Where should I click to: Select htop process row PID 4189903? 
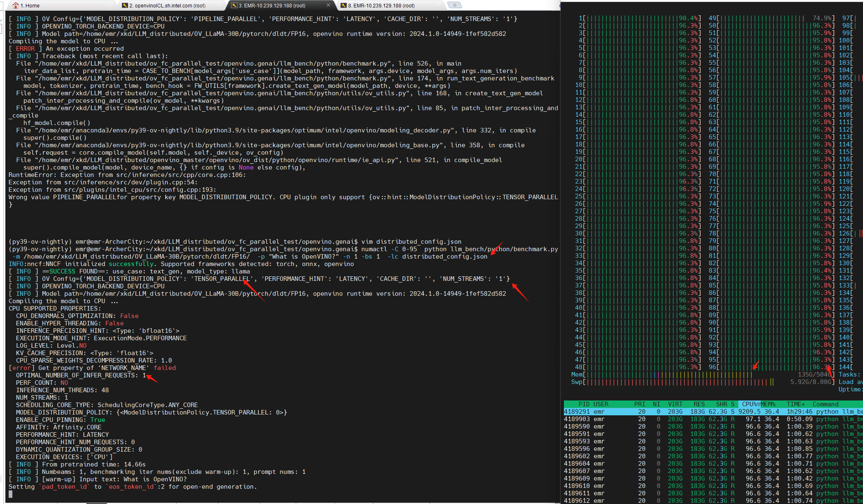[x=713, y=419]
